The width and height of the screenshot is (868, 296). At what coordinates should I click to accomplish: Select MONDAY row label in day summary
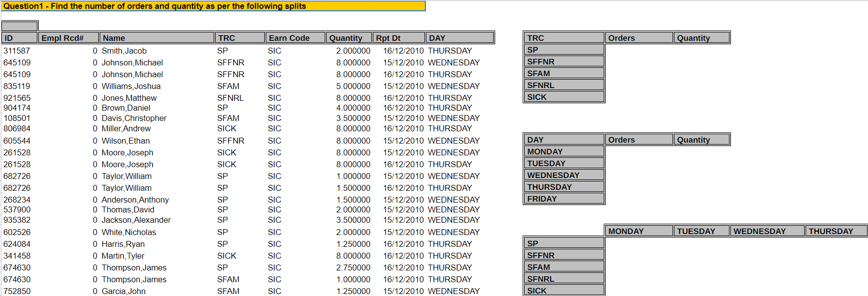564,151
